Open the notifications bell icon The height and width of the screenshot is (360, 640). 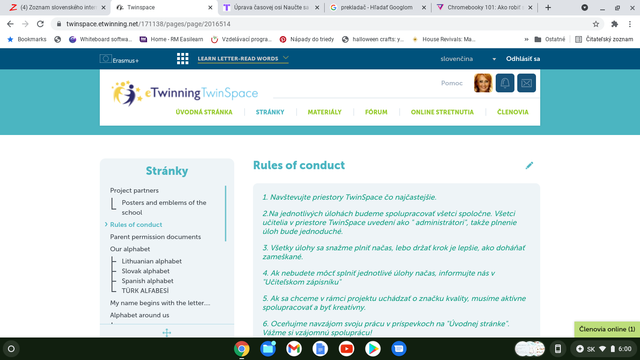point(505,83)
